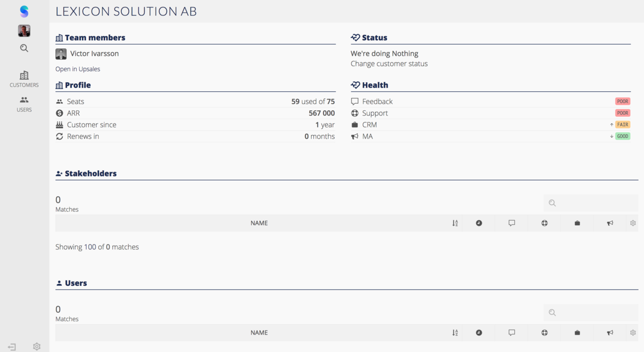This screenshot has height=352, width=644.
Task: Click the upward trend arrow beside the CRM rating
Action: click(611, 124)
